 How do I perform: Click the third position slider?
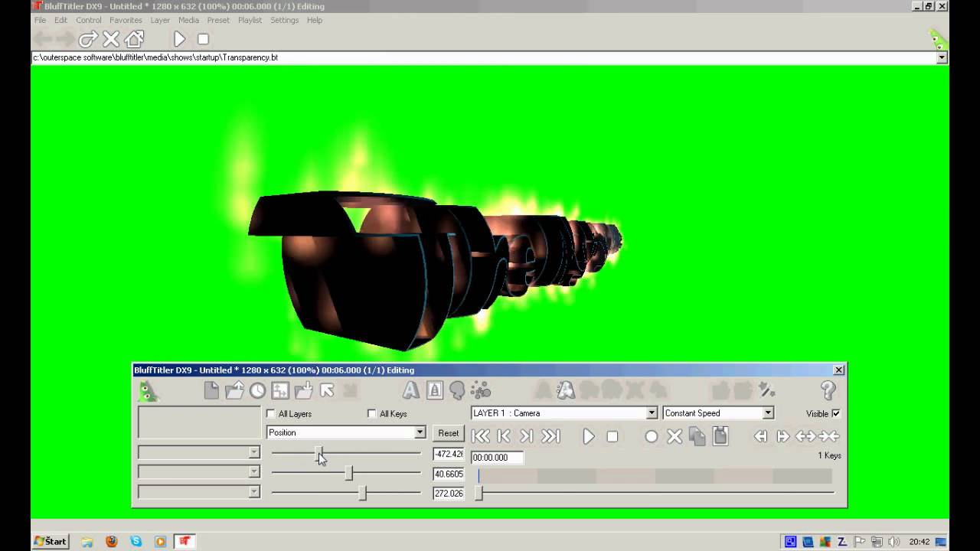346,494
